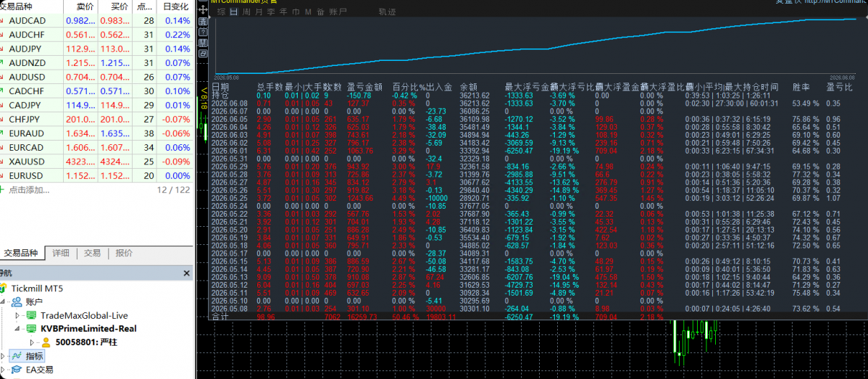Screen dimensions: 868x379
Task: Click the red down arrow beside EURUSD
Action: click(2, 175)
